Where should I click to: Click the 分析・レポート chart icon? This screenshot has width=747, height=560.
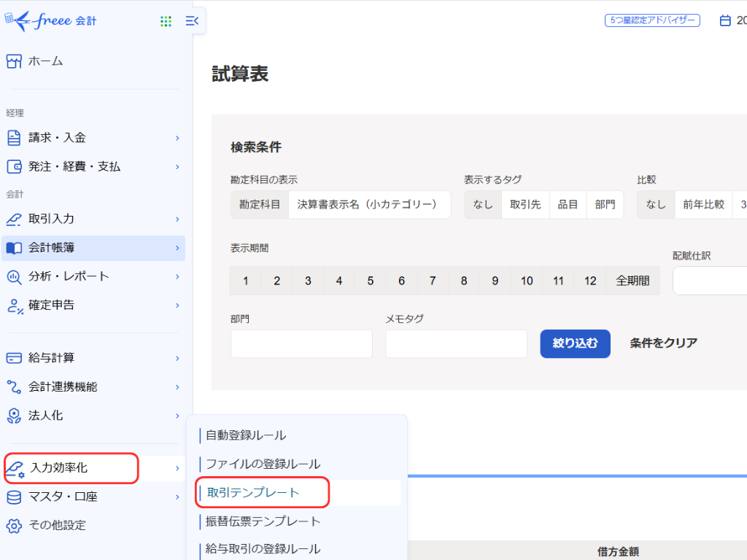(x=14, y=276)
